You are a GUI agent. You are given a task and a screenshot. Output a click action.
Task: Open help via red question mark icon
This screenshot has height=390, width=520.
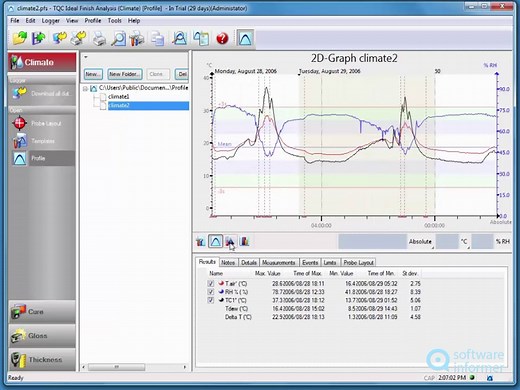click(222, 38)
